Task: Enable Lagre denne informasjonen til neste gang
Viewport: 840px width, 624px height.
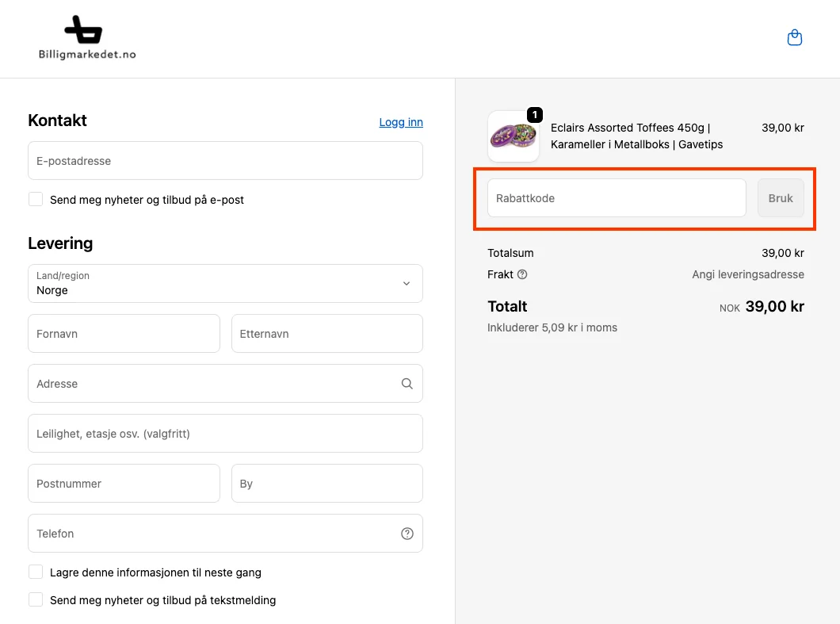Action: pos(36,572)
